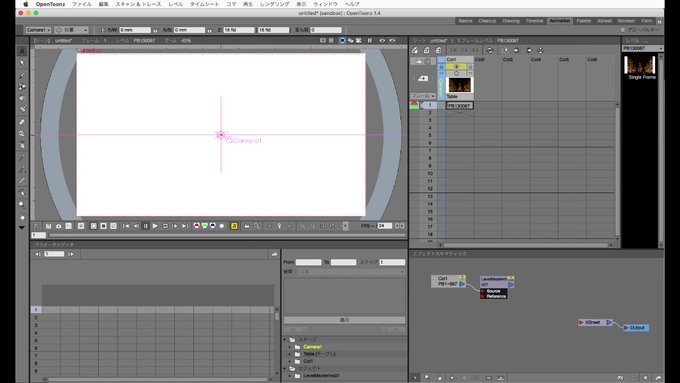Toggle the Global Key checkbox
Screen dimensions: 680x383
(x=623, y=30)
